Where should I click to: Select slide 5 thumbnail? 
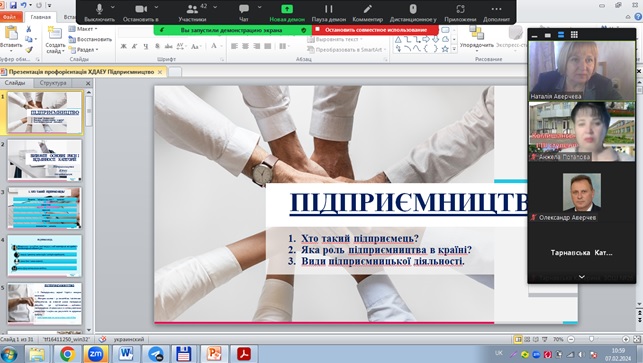click(x=44, y=304)
